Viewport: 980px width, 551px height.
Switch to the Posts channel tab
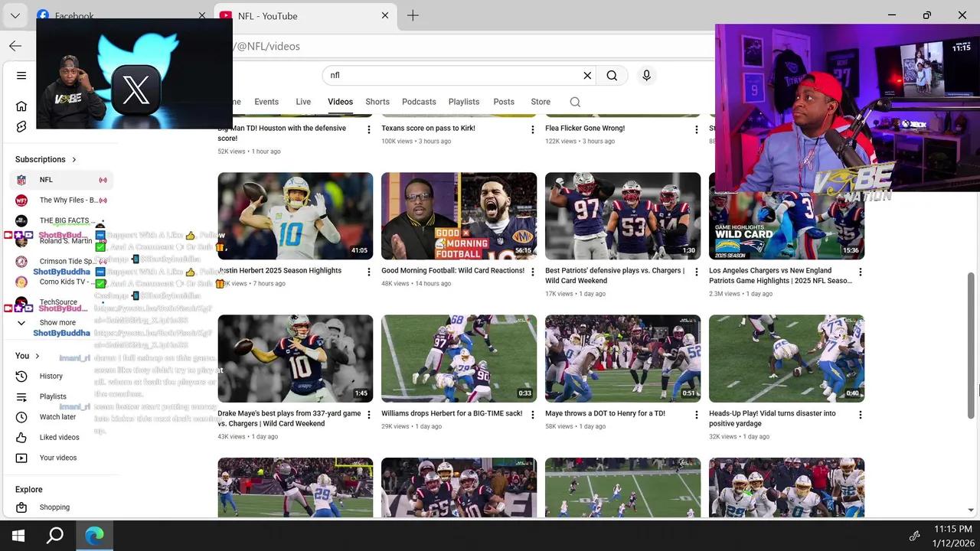click(x=504, y=102)
